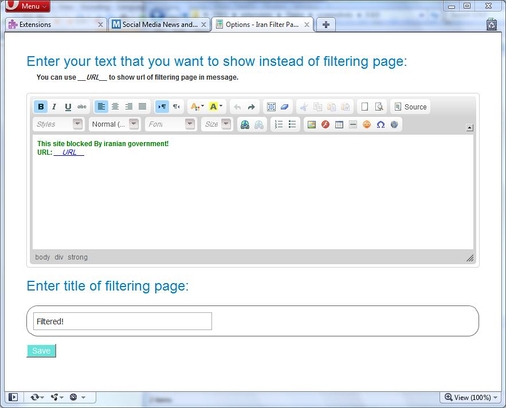Viewport: 506px width, 408px height.
Task: Paste as plain text
Action: click(345, 107)
